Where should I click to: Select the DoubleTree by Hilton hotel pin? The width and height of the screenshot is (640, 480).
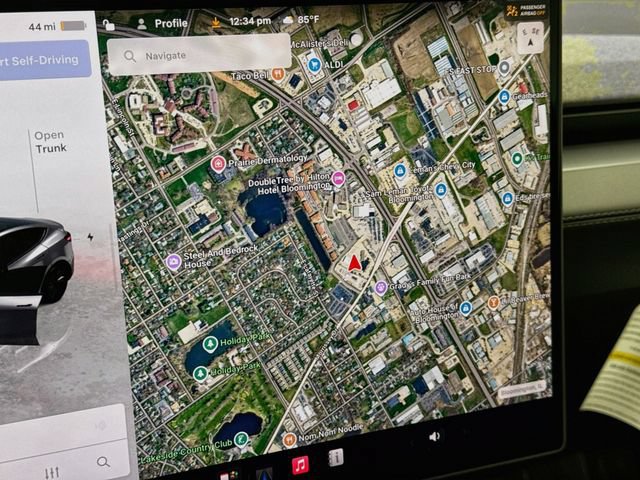(x=338, y=178)
